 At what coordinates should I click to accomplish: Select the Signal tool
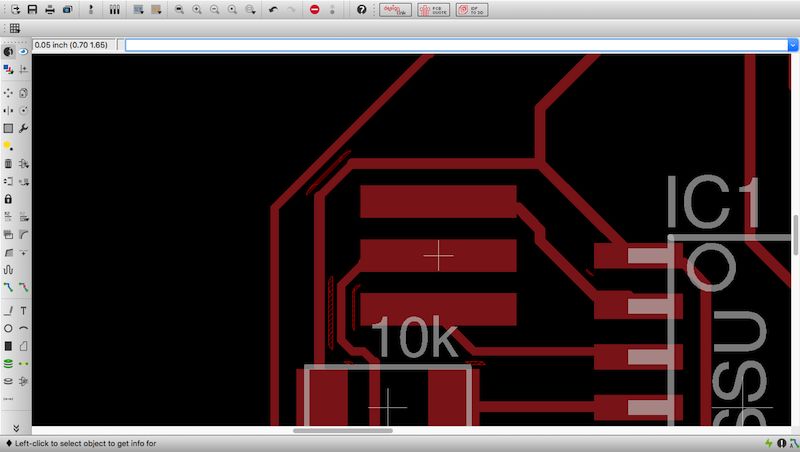point(23,364)
